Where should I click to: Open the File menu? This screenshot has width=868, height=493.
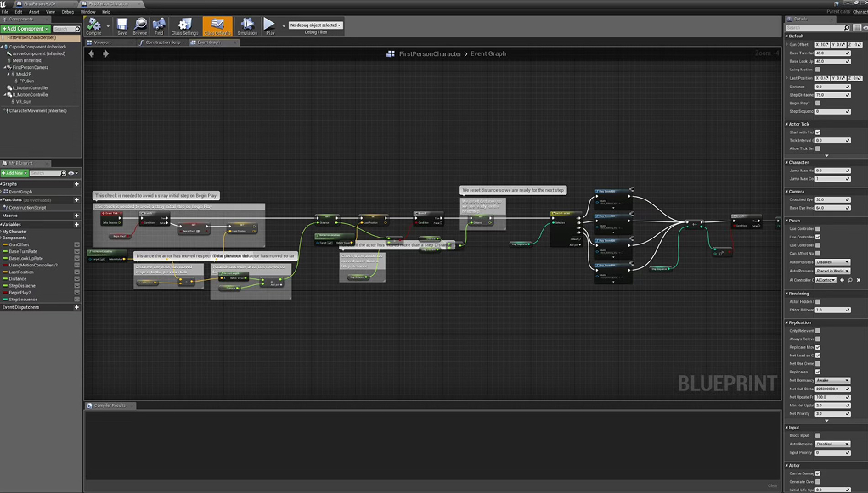pyautogui.click(x=5, y=12)
